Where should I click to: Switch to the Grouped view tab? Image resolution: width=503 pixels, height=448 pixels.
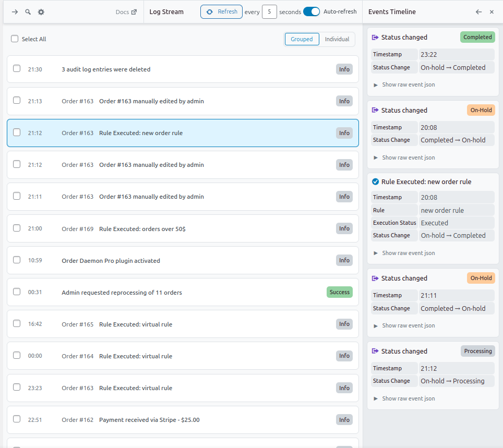302,39
